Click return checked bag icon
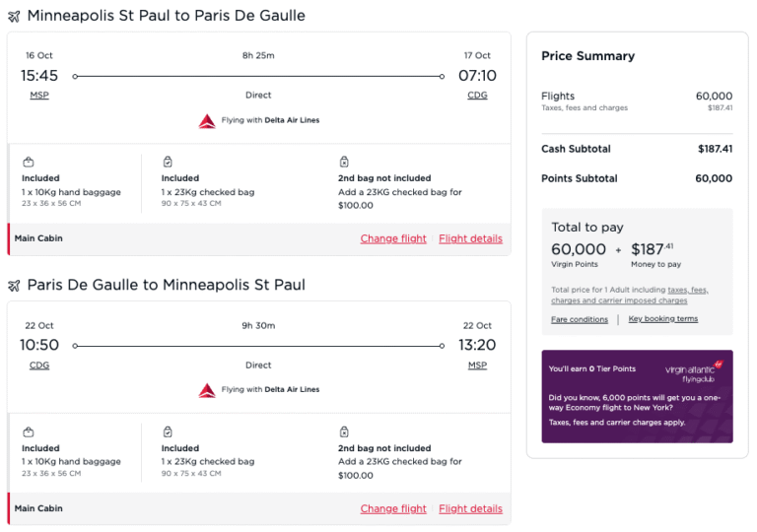Viewport: 757px width, 532px height. [x=168, y=432]
